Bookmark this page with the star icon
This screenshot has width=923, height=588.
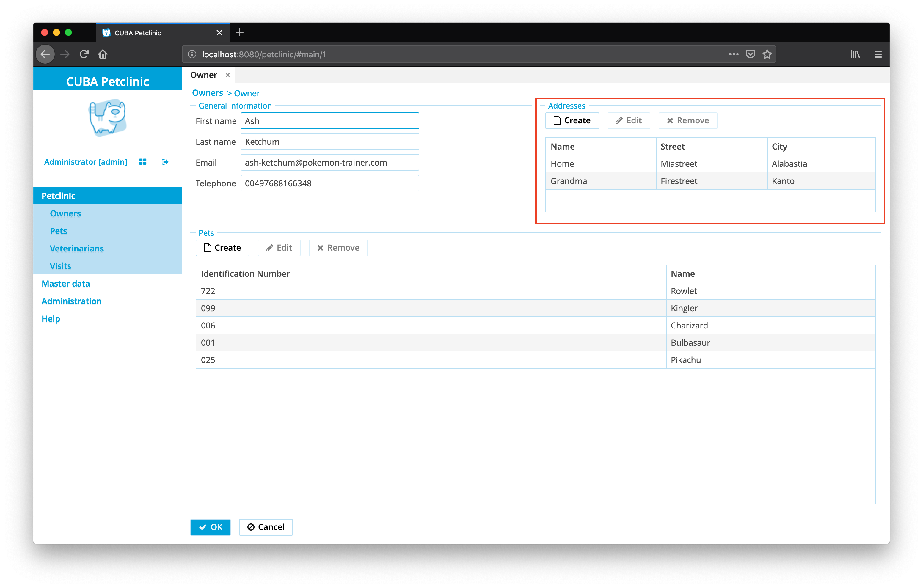coord(767,54)
